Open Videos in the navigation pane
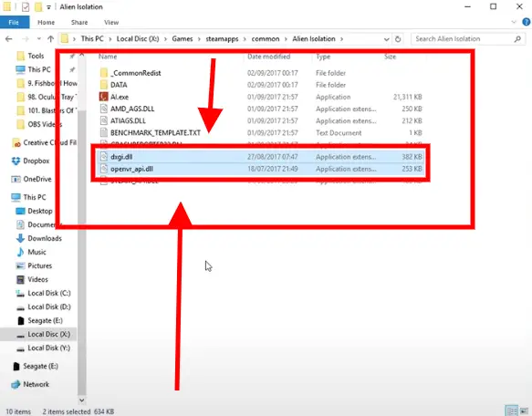 click(37, 279)
